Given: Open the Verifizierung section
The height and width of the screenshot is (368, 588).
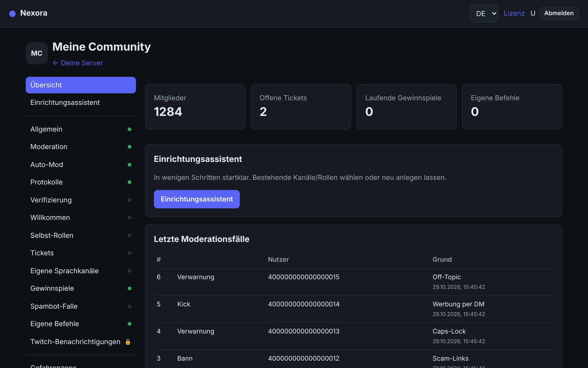Looking at the screenshot, I should click(x=81, y=200).
